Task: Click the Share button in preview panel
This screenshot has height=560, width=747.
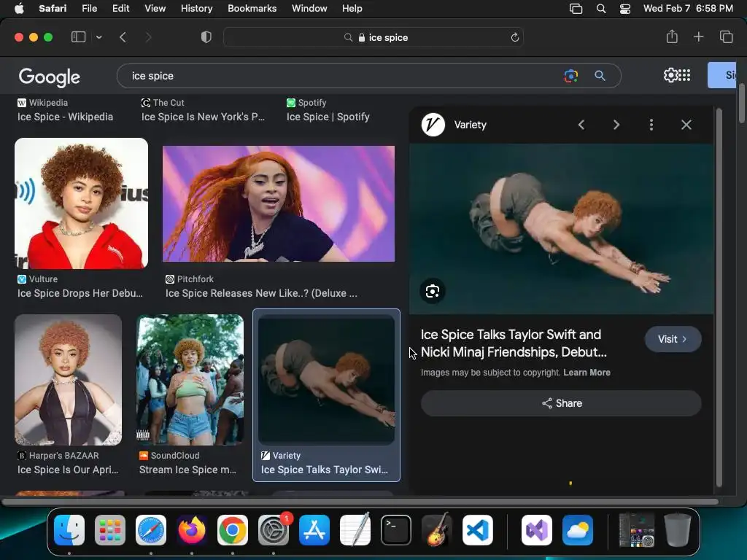Action: [x=561, y=403]
